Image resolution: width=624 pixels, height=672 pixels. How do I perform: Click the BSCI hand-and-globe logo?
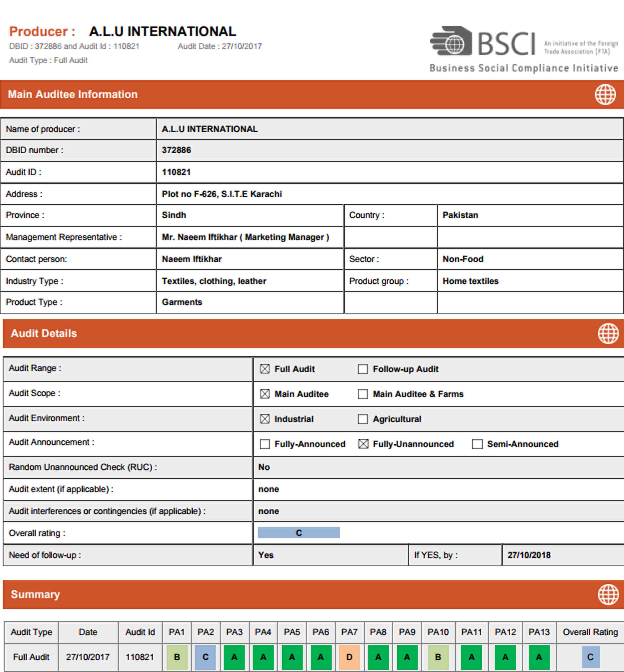[451, 41]
